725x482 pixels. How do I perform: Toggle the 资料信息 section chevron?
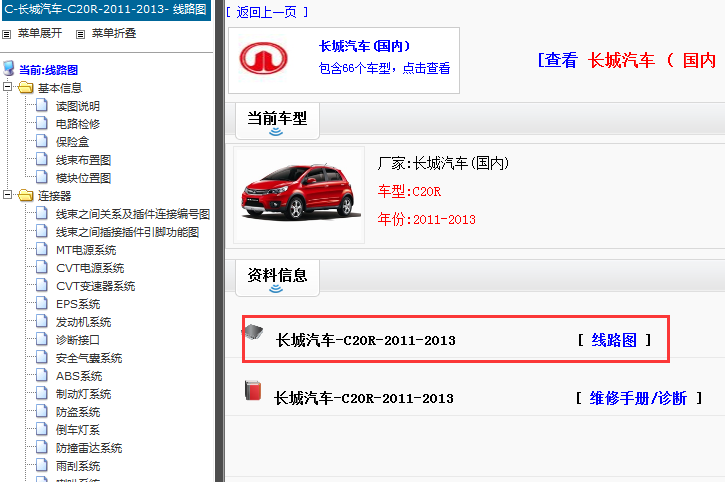pyautogui.click(x=276, y=289)
